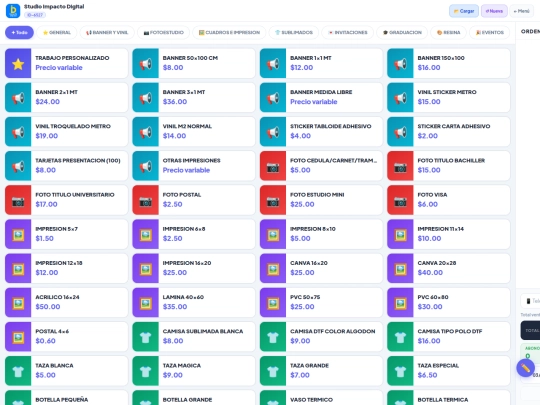This screenshot has height=405, width=540.
Task: Open the Fotoestudio category tab
Action: pyautogui.click(x=164, y=32)
